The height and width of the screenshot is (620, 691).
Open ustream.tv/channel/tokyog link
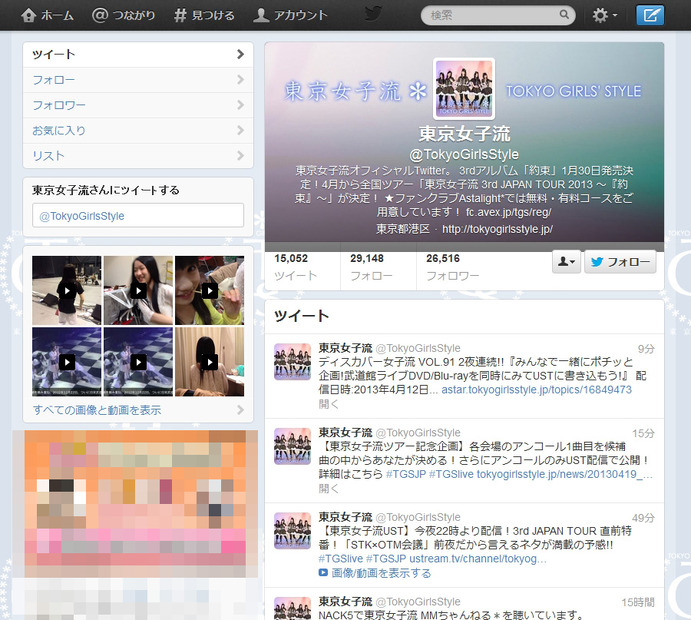478,559
